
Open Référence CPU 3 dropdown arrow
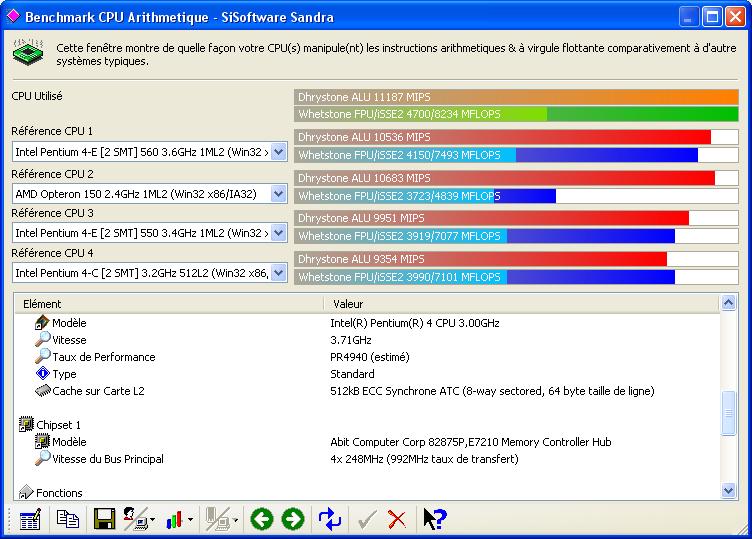coord(279,233)
